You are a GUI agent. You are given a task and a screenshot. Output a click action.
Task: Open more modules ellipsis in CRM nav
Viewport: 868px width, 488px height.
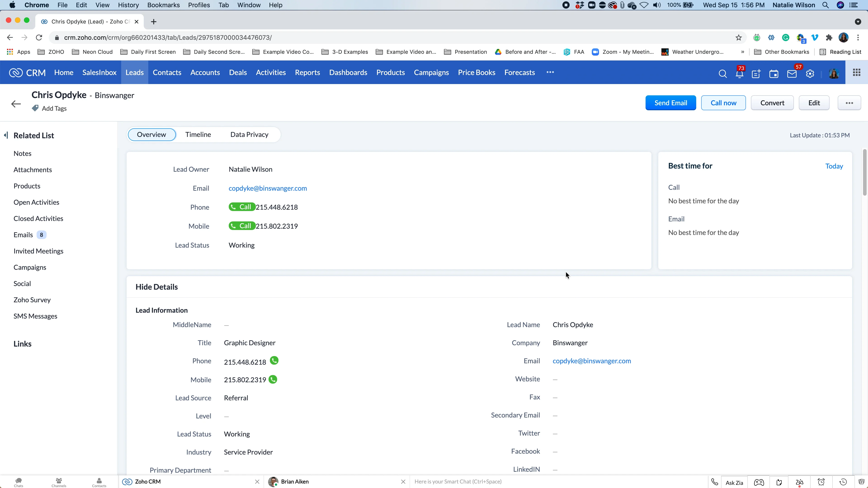(x=550, y=72)
